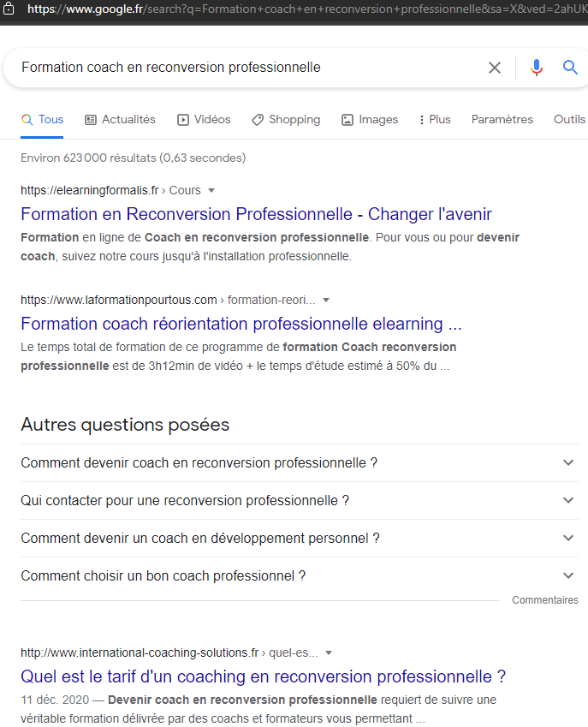Open the Actualités news tab

[121, 120]
